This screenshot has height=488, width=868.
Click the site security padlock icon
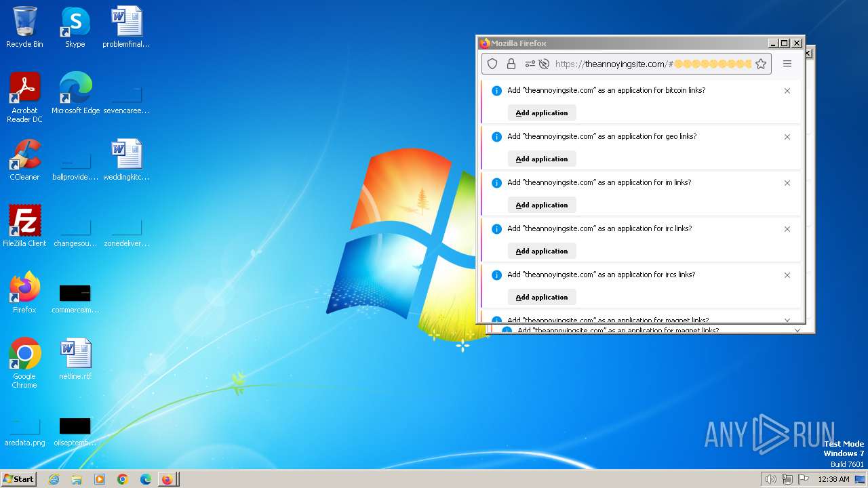tap(511, 64)
